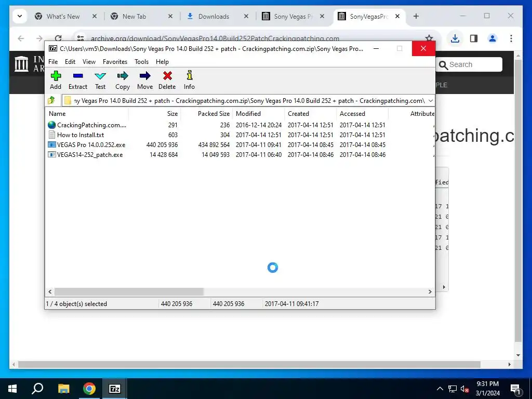Click the muted volume tray icon
Image resolution: width=532 pixels, height=399 pixels.
pos(464,389)
